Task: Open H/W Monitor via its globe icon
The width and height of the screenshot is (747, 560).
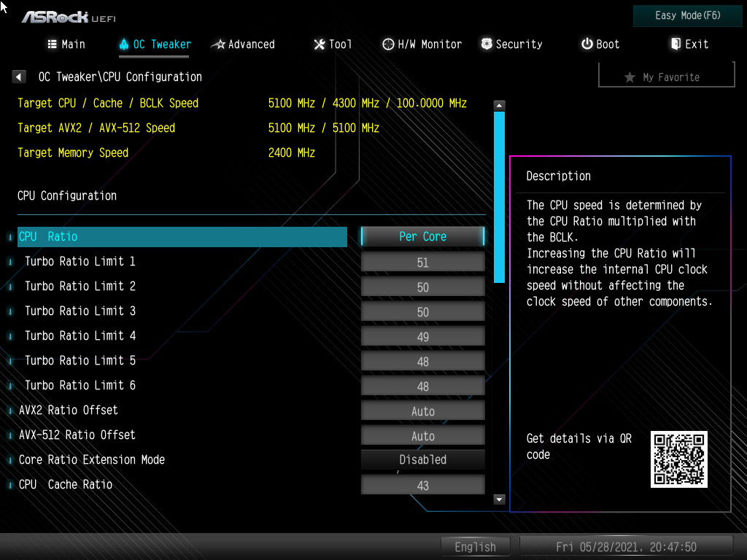Action: coord(388,44)
